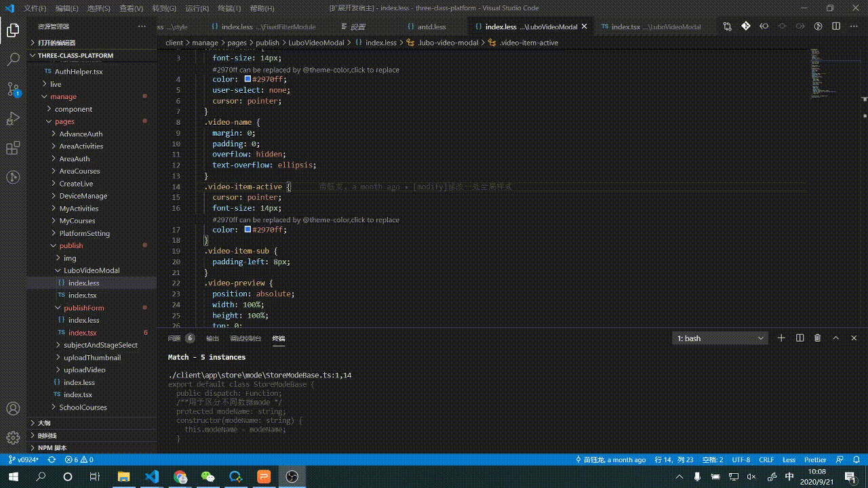
Task: Click the Prettier formatter in the status bar
Action: point(814,460)
